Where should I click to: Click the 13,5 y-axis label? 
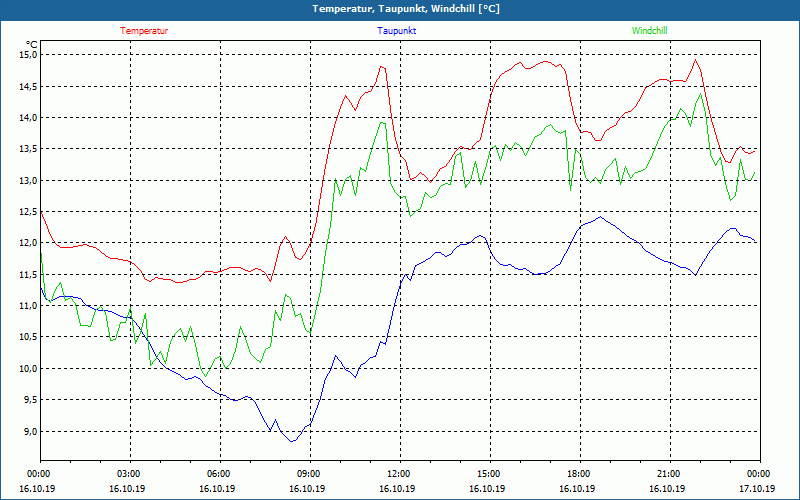29,149
